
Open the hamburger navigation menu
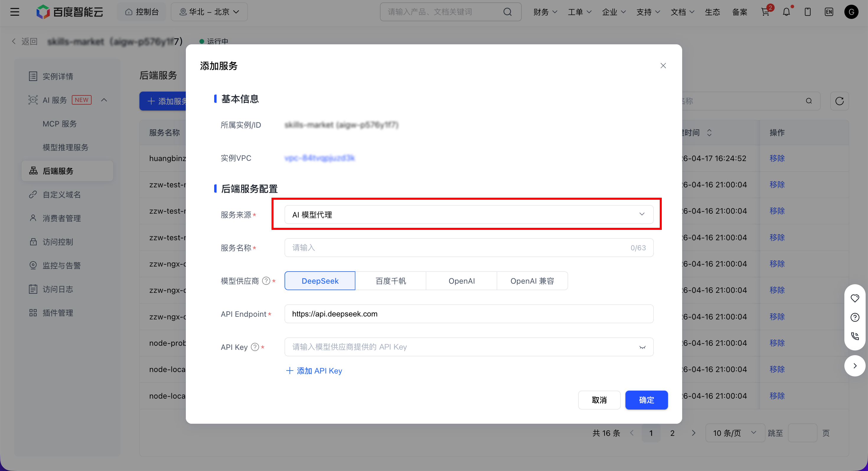[x=14, y=12]
